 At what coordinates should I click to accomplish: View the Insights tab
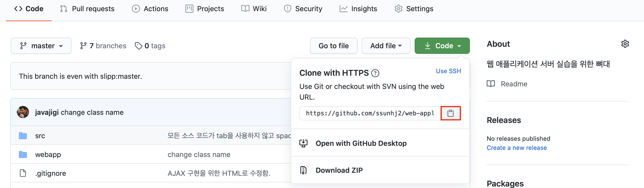(358, 9)
